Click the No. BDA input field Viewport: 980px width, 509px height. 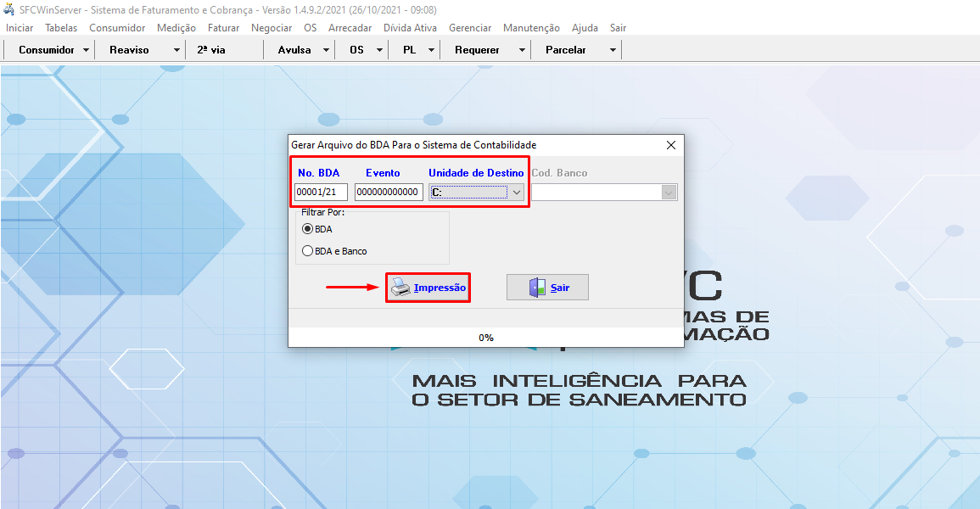[x=321, y=193]
